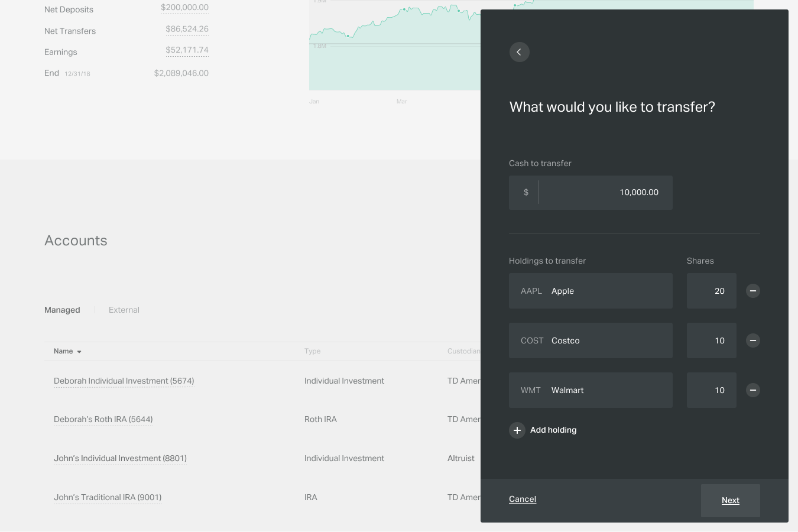The image size is (798, 532).
Task: Select the Jan label on chart axis
Action: [314, 102]
